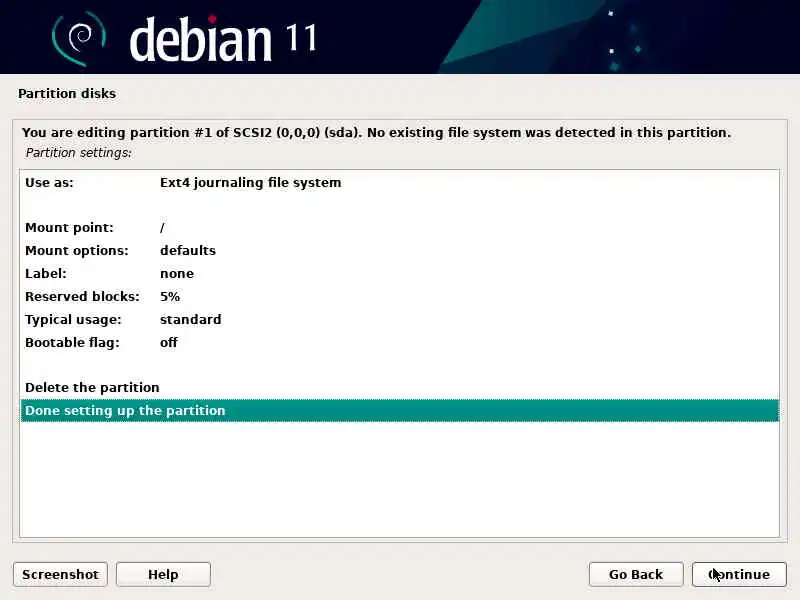Open the Help button
Screen dimensions: 800x600
163,574
